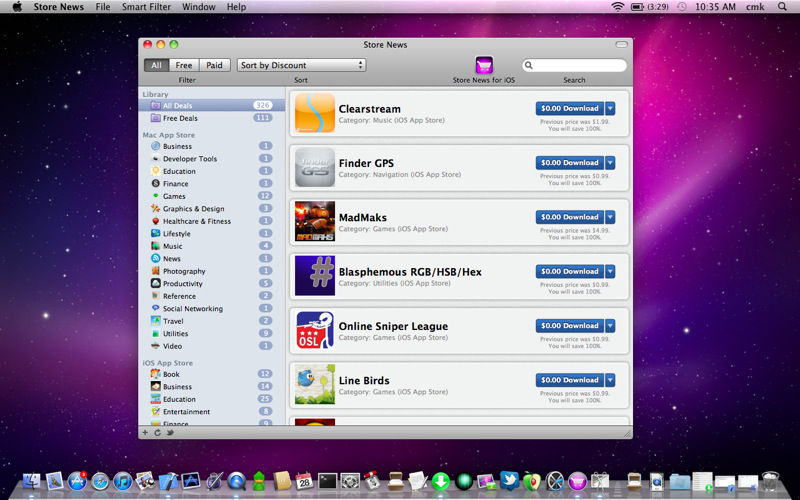Download Finder GPS for $0.00
800x500 pixels.
569,163
